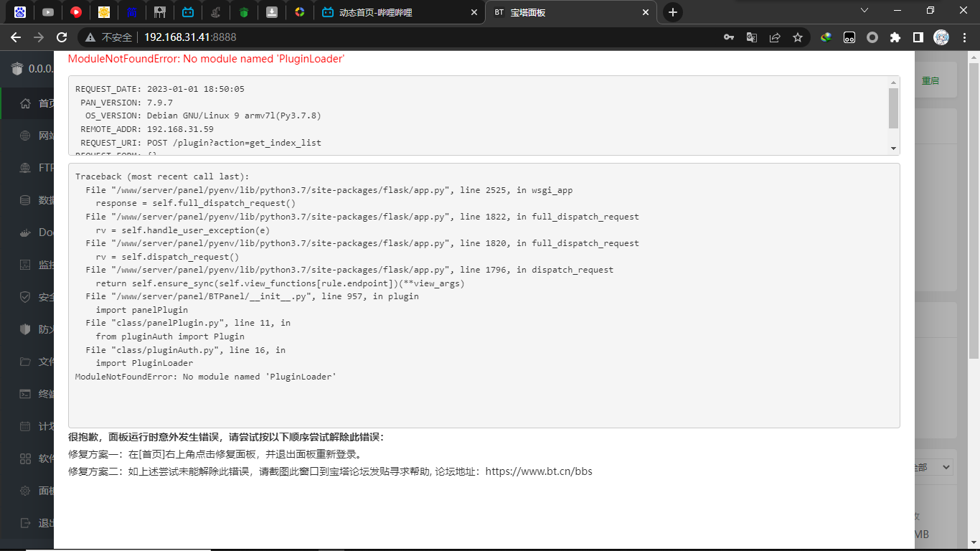Image resolution: width=980 pixels, height=551 pixels.
Task: Click the request info scrollbar thumb
Action: 893,108
